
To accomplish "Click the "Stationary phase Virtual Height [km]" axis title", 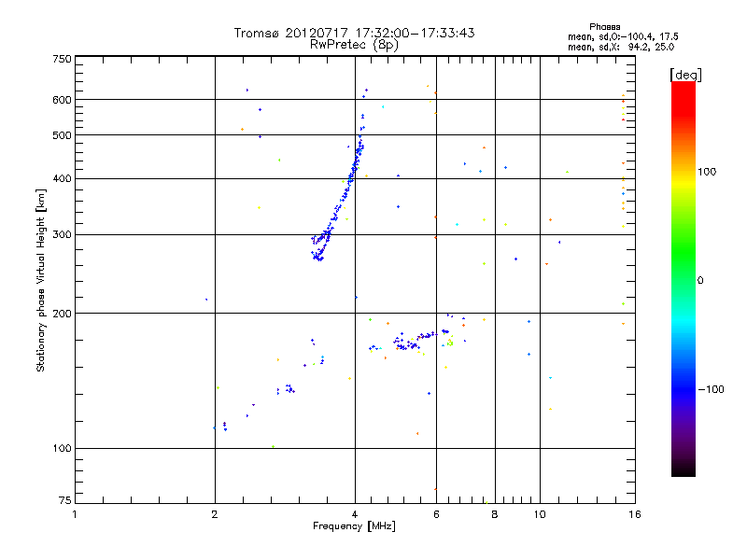I will point(41,280).
